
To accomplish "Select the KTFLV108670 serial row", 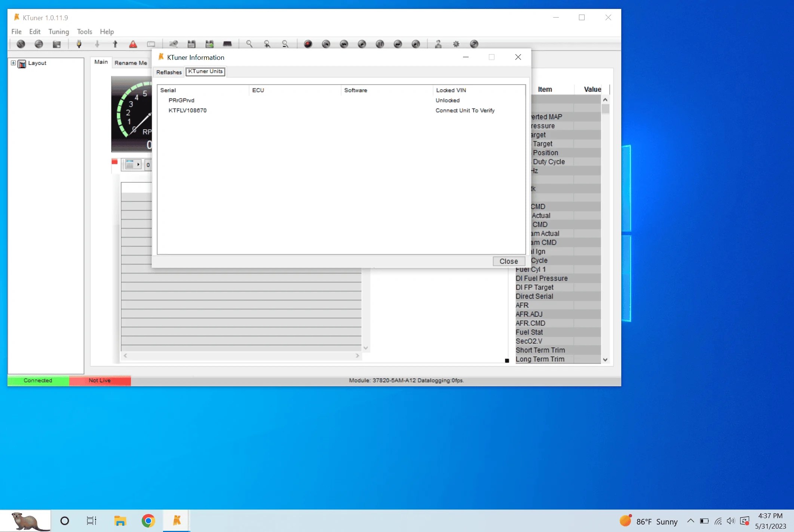I will (187, 110).
